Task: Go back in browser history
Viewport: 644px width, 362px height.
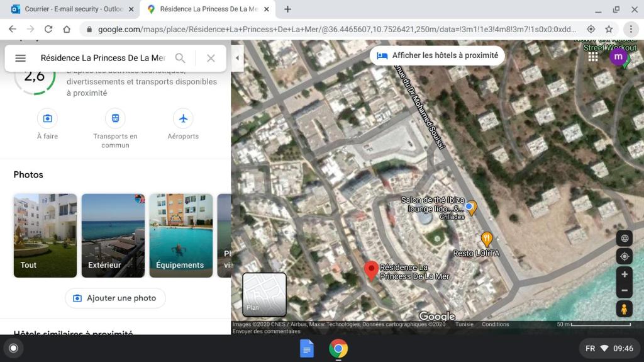Action: [13, 29]
